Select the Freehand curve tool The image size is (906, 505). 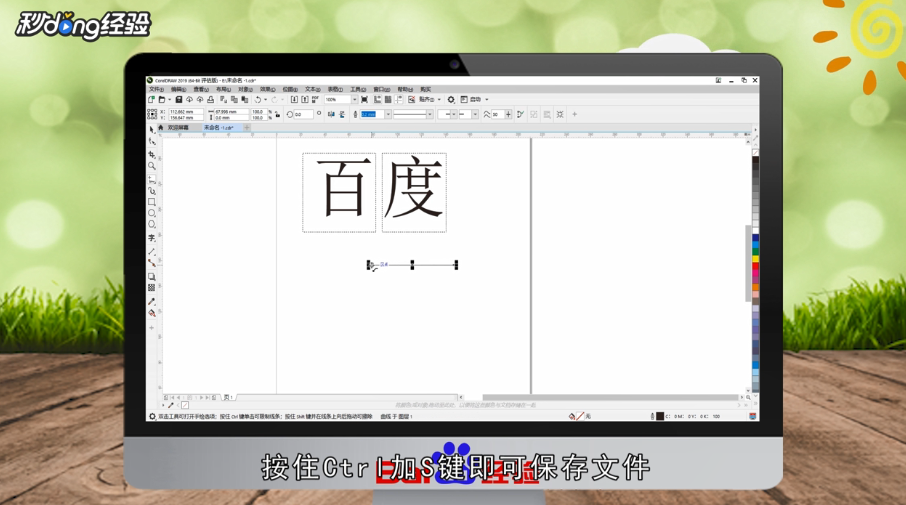[152, 180]
